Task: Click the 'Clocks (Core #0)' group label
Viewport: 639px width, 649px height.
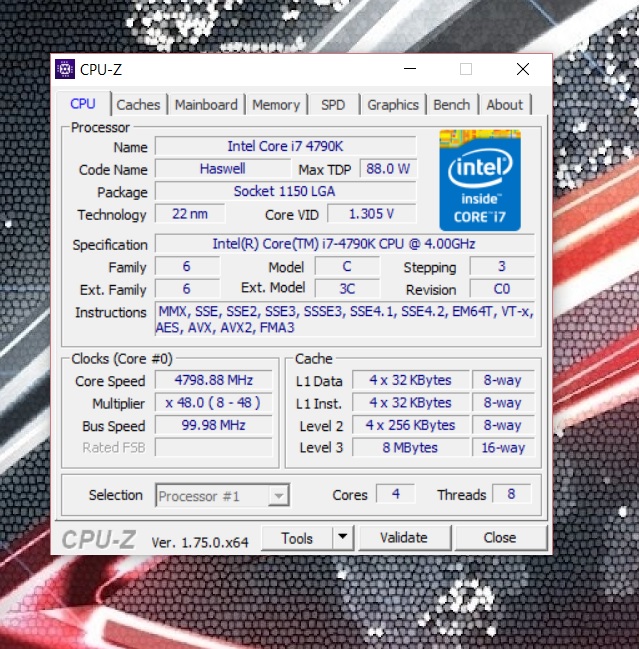Action: pyautogui.click(x=122, y=358)
